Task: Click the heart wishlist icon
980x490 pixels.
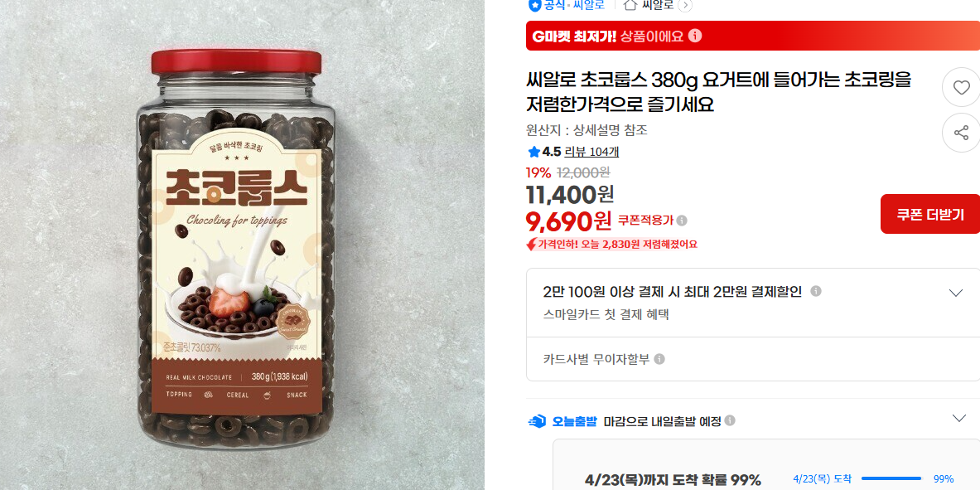Action: [x=961, y=88]
